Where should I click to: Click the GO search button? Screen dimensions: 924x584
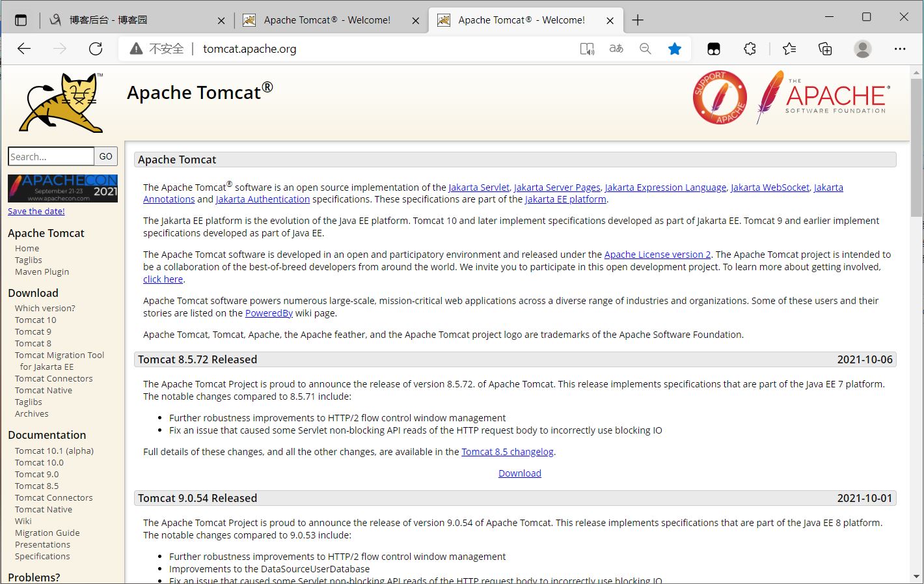[106, 156]
